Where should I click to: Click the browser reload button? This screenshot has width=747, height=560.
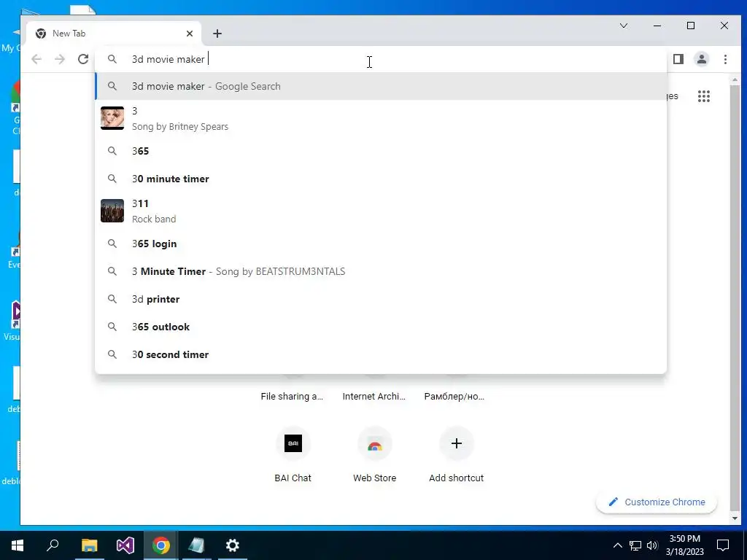click(83, 59)
